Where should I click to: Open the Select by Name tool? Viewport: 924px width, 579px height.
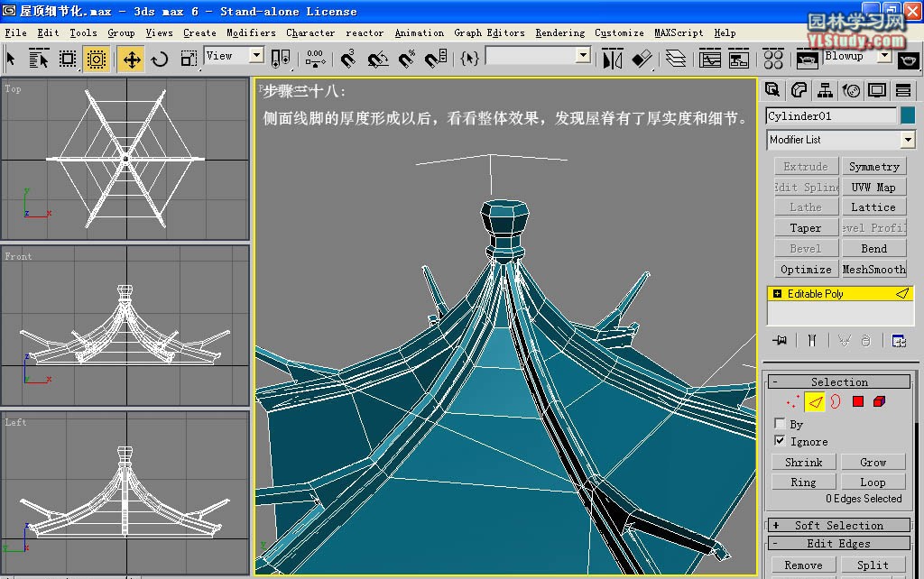39,59
